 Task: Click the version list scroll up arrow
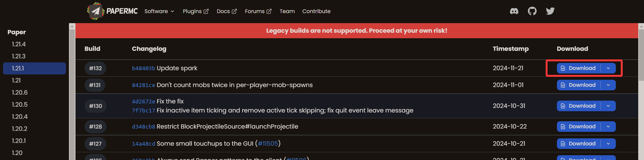point(72,26)
